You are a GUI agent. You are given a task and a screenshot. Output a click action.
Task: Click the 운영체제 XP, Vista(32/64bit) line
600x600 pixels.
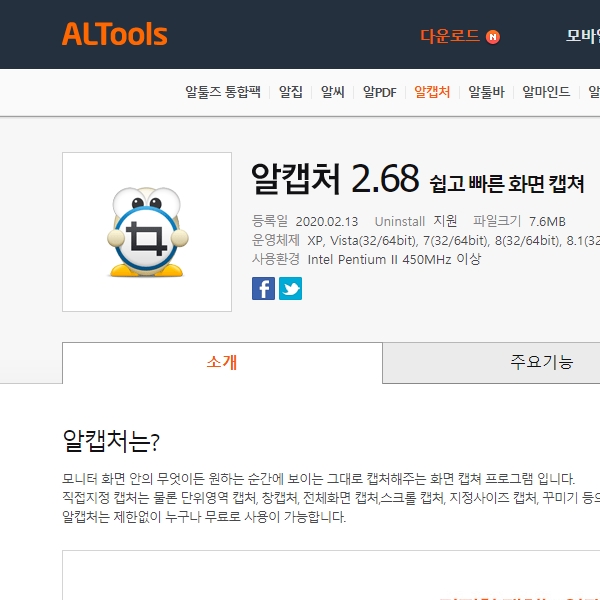point(426,240)
